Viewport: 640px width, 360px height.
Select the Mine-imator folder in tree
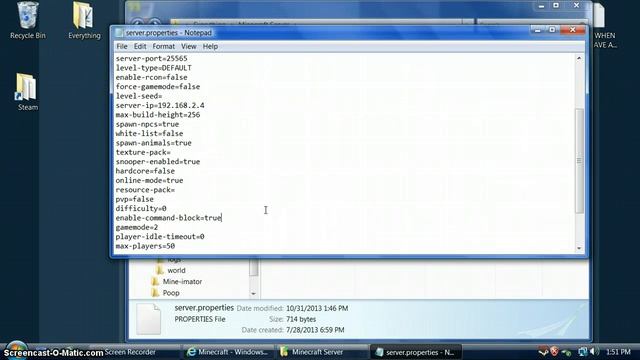click(182, 282)
